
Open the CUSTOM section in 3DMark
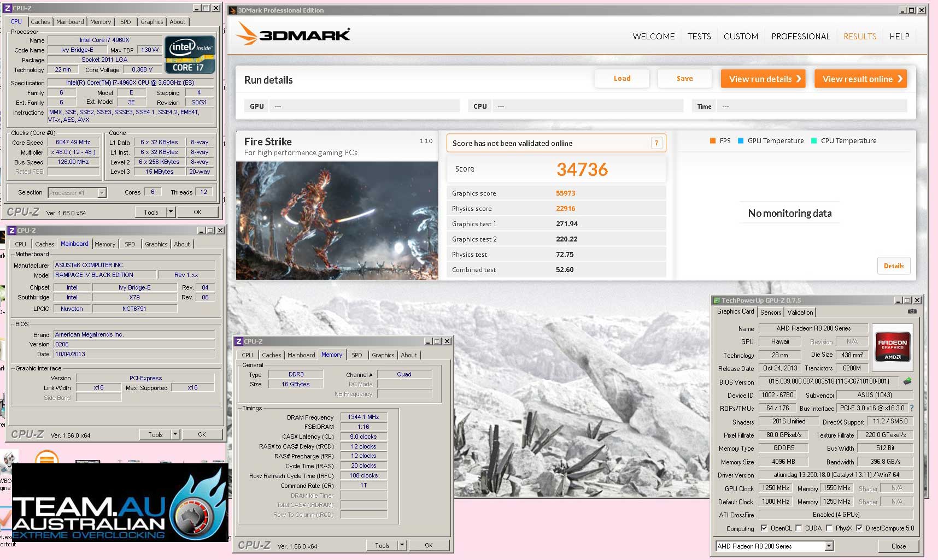tap(741, 37)
